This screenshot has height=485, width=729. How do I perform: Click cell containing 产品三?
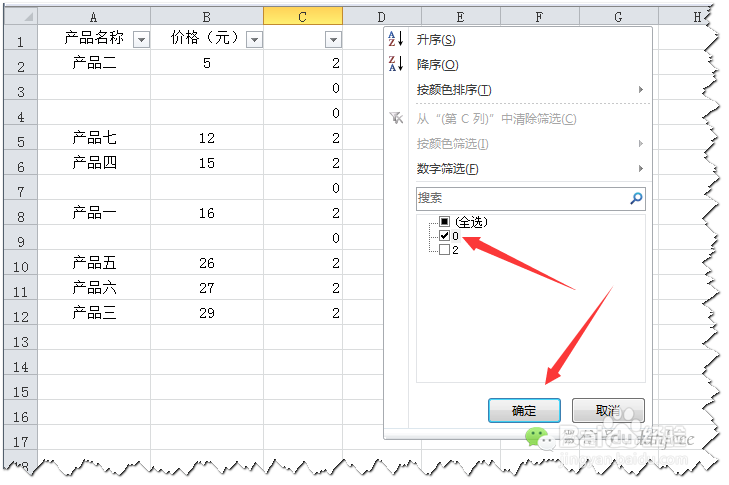(x=94, y=312)
